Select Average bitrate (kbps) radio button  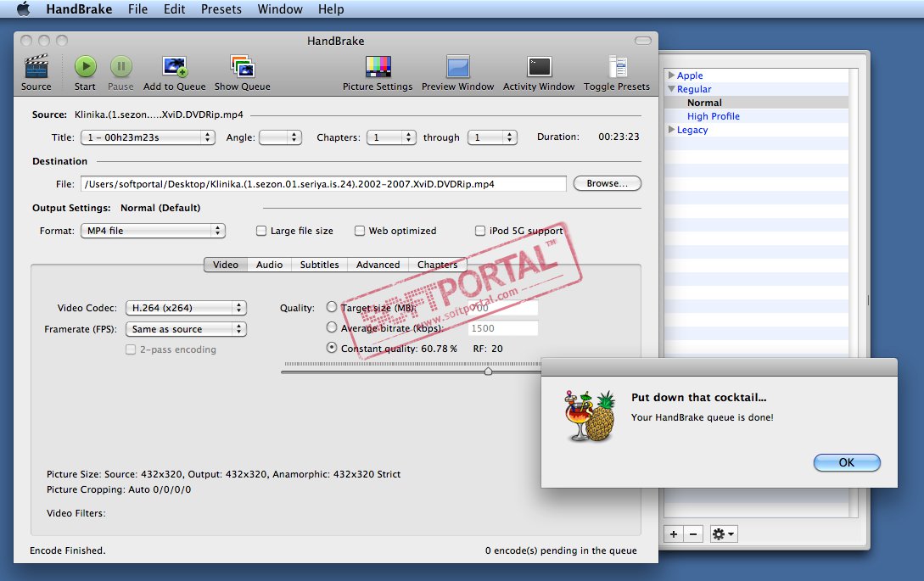[x=332, y=327]
